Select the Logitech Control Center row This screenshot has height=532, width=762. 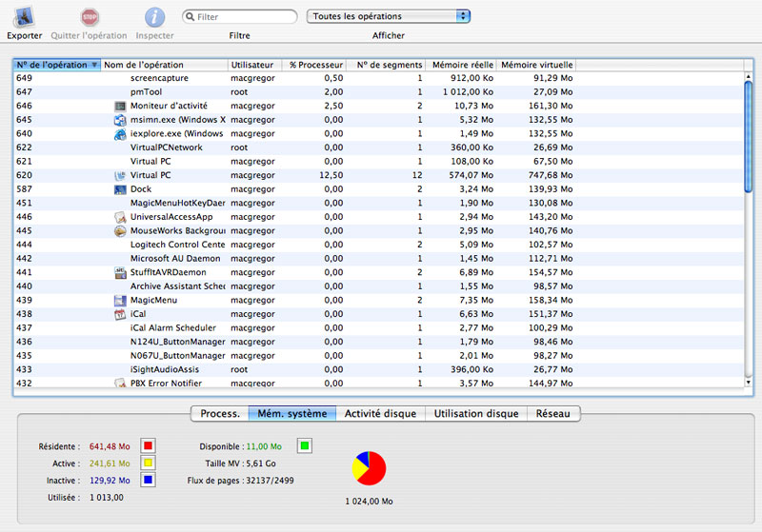coord(379,245)
